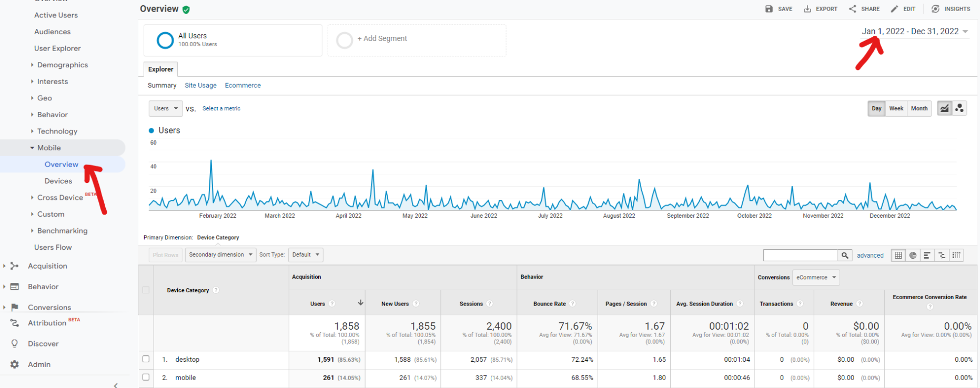Click the sort arrow in Users column
Image resolution: width=980 pixels, height=388 pixels.
point(360,303)
